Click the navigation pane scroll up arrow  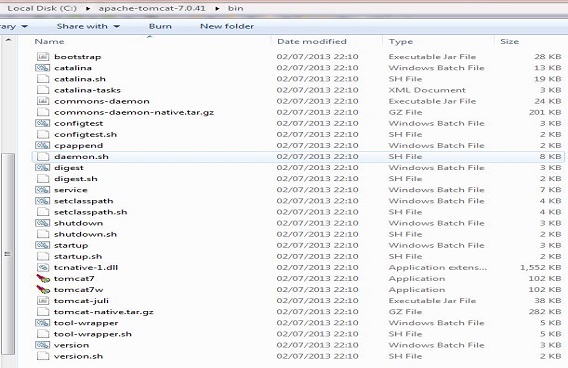pos(8,40)
